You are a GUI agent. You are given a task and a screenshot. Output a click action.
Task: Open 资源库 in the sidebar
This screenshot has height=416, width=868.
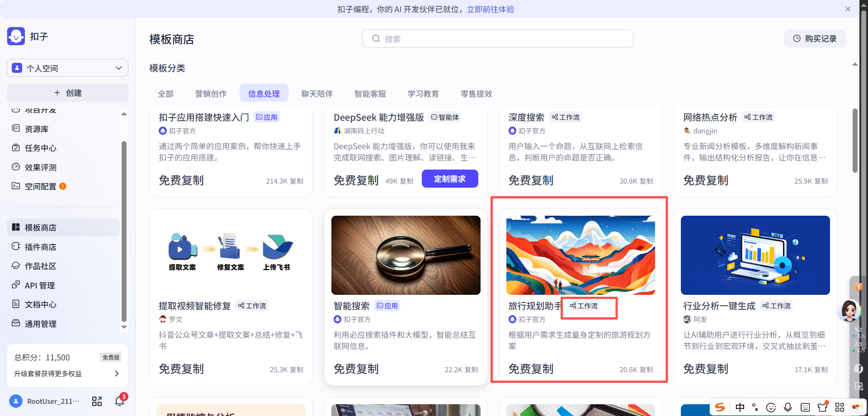pyautogui.click(x=37, y=129)
